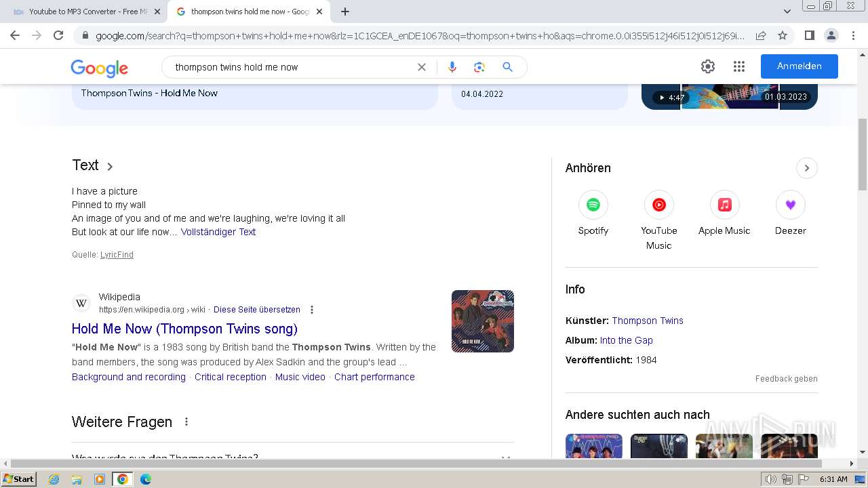The height and width of the screenshot is (488, 868).
Task: Listen on Deezer
Action: [x=791, y=213]
